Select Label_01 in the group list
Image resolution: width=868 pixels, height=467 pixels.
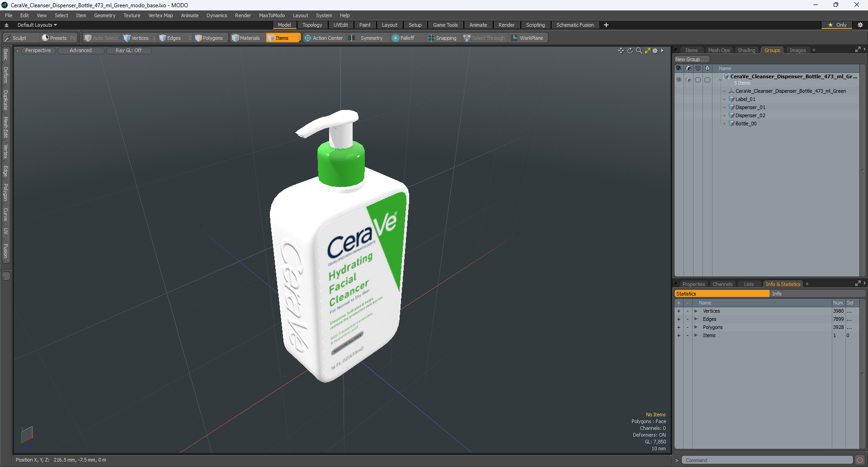click(745, 99)
